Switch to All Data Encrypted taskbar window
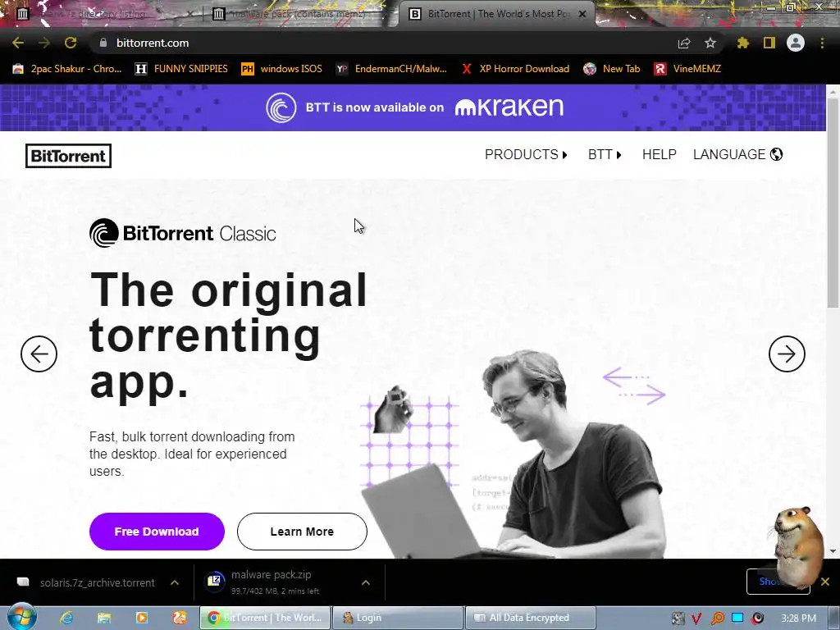 531,618
